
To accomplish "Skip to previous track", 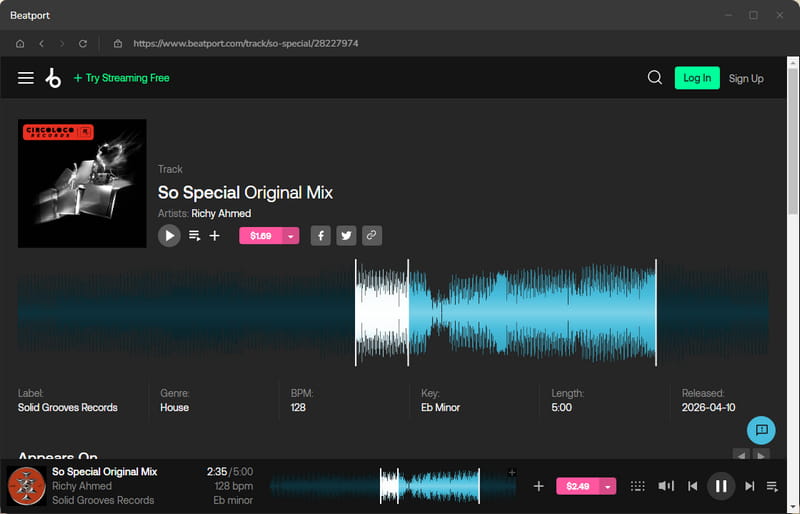I will click(x=692, y=486).
